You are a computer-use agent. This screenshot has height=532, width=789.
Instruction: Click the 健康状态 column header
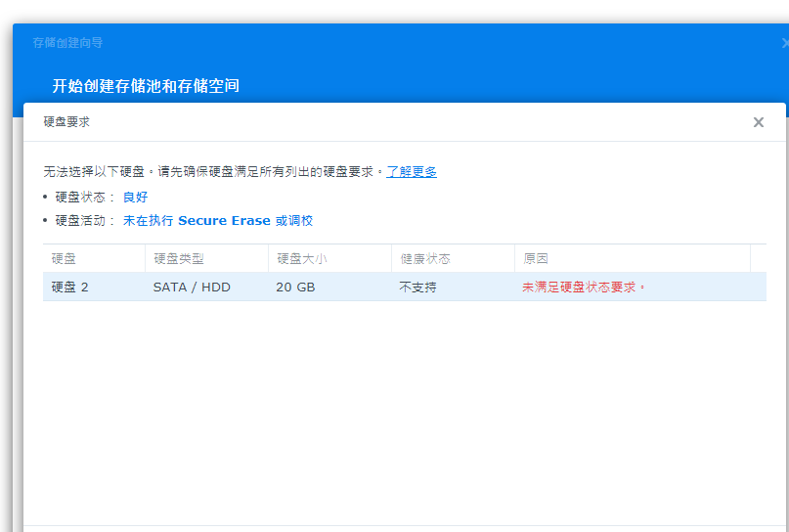tap(424, 259)
